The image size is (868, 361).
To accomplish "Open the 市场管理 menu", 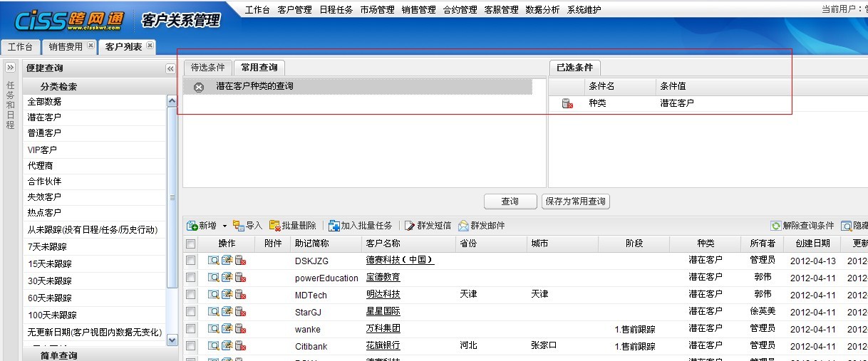I will click(x=377, y=10).
